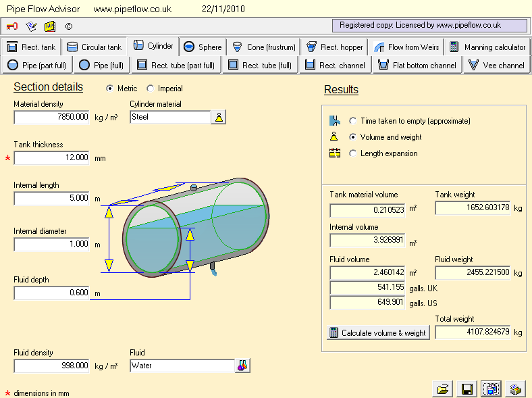Open cylinder material picker button
The width and height of the screenshot is (532, 398).
click(218, 117)
